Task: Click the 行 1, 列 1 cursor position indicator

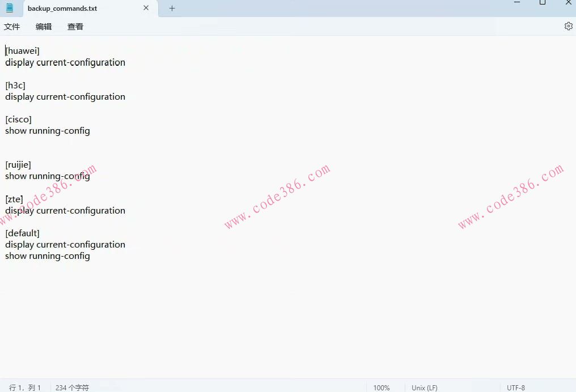Action: click(24, 387)
